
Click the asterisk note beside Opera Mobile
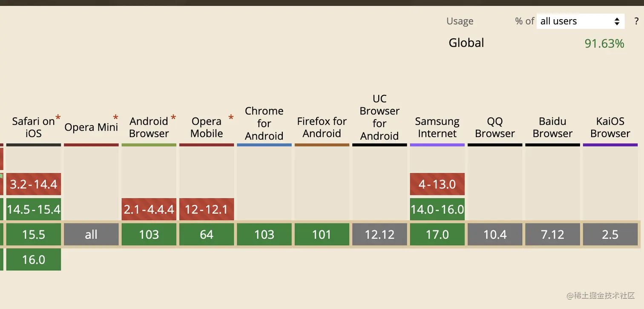(x=231, y=117)
